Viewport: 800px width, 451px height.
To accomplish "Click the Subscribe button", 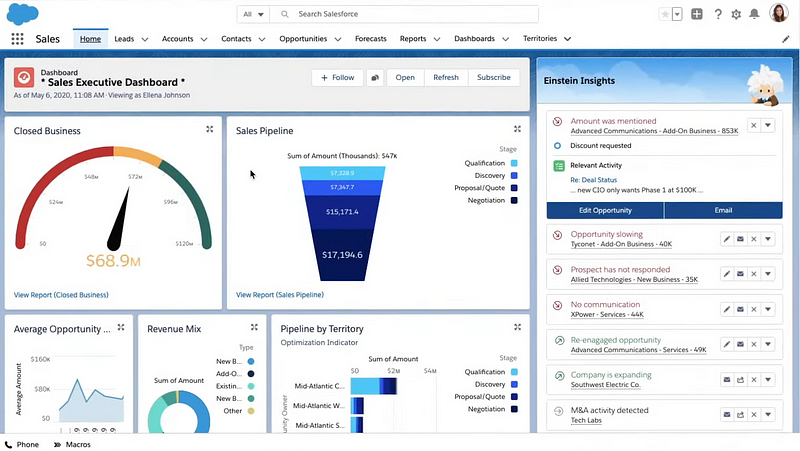I will click(493, 78).
